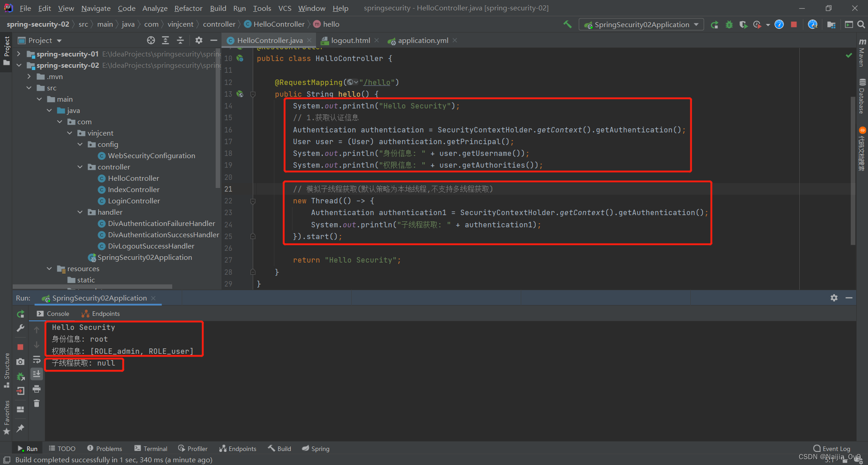868x465 pixels.
Task: Stop the application with top toolbar red square
Action: coord(794,25)
